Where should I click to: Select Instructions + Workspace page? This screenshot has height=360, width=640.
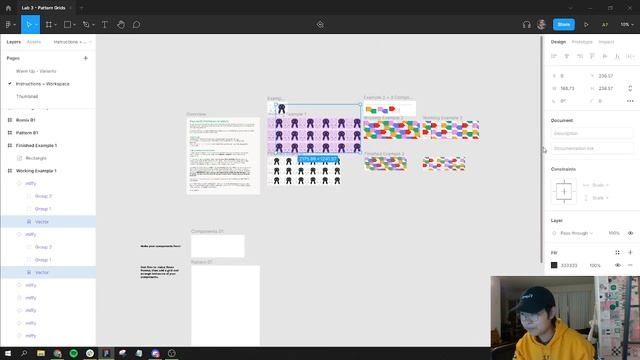tap(42, 84)
